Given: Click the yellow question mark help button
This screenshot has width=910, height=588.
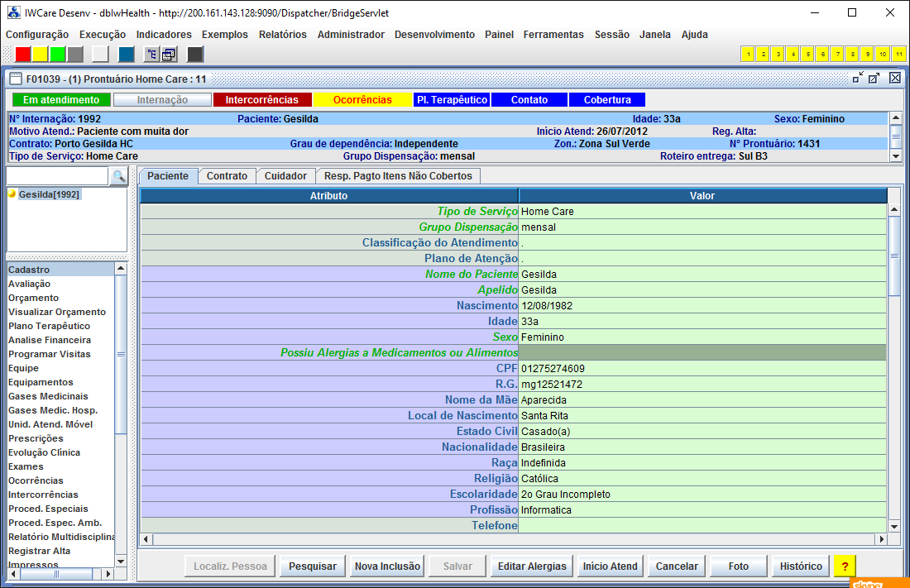Looking at the screenshot, I should pos(845,566).
